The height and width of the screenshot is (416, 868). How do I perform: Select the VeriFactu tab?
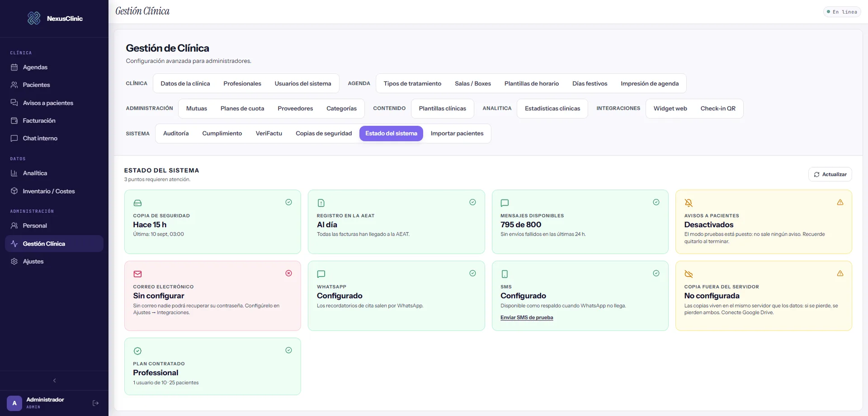tap(269, 133)
